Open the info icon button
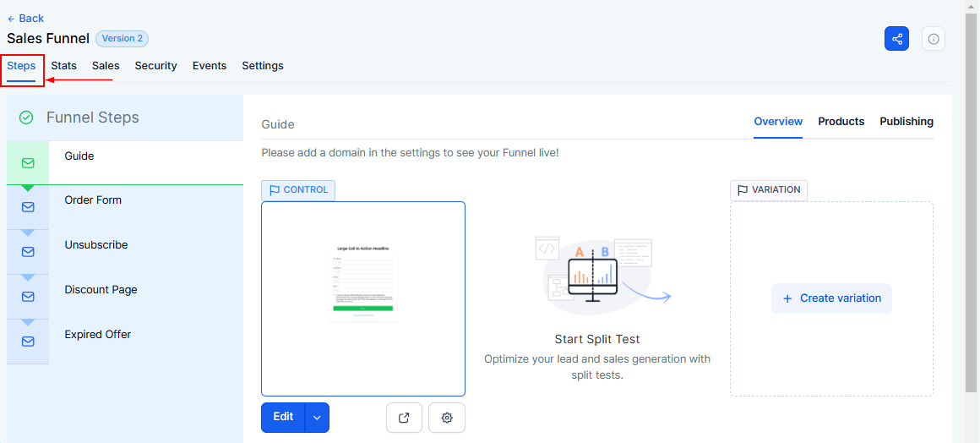Image resolution: width=980 pixels, height=443 pixels. [934, 39]
